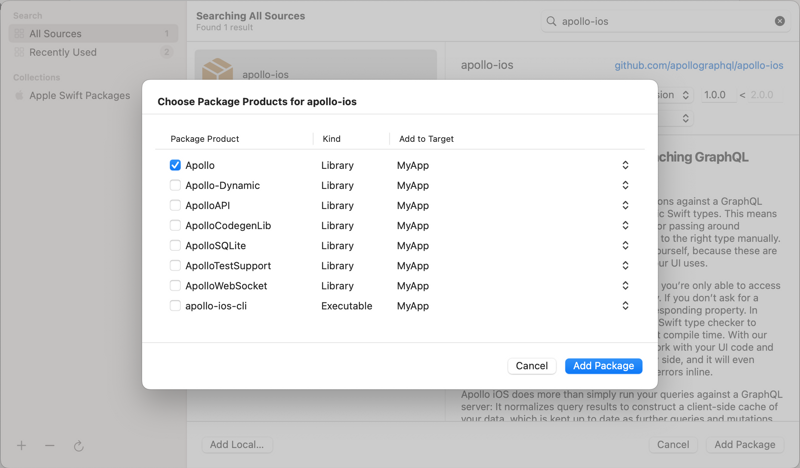
Task: Click the All Sources grid icon
Action: point(19,34)
